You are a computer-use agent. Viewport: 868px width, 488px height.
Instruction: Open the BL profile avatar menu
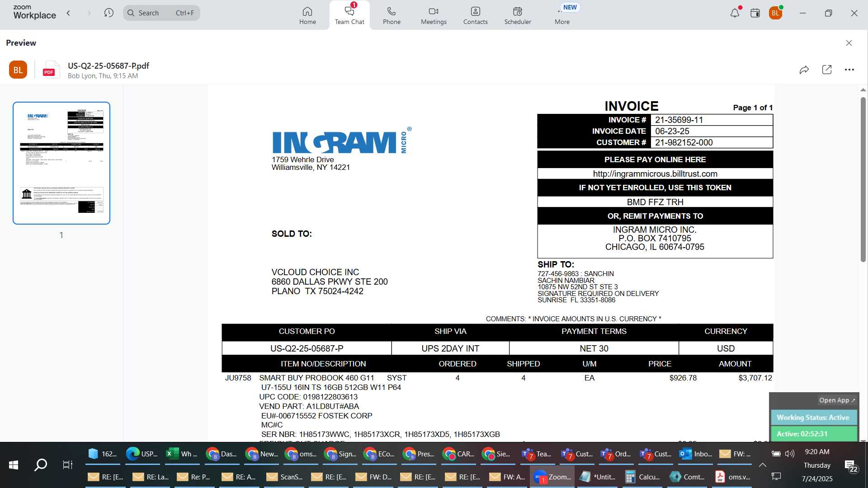[776, 13]
